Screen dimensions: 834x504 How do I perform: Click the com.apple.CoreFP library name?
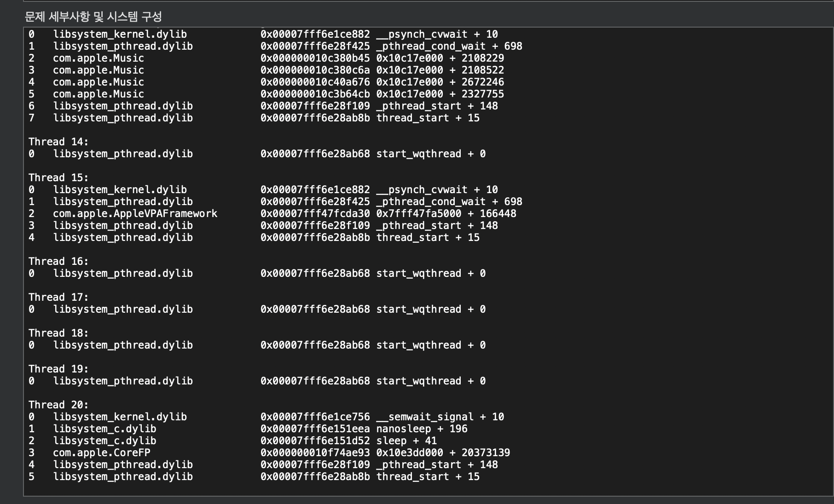pos(101,452)
